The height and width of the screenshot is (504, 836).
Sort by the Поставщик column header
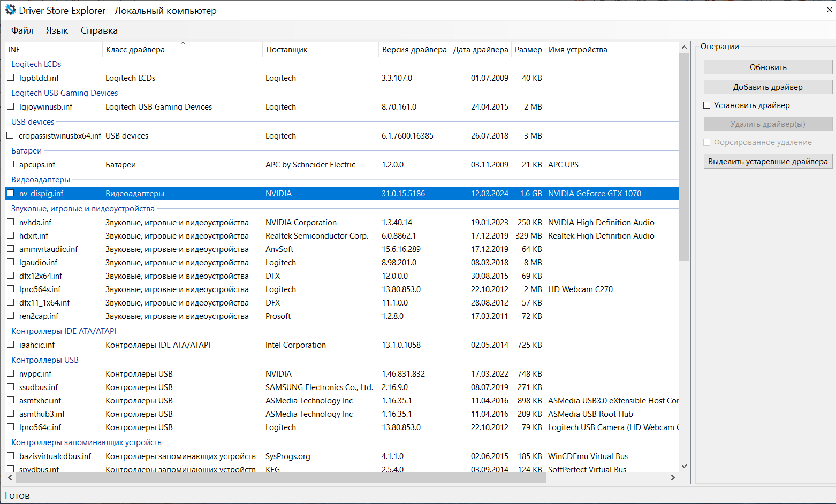coord(321,50)
